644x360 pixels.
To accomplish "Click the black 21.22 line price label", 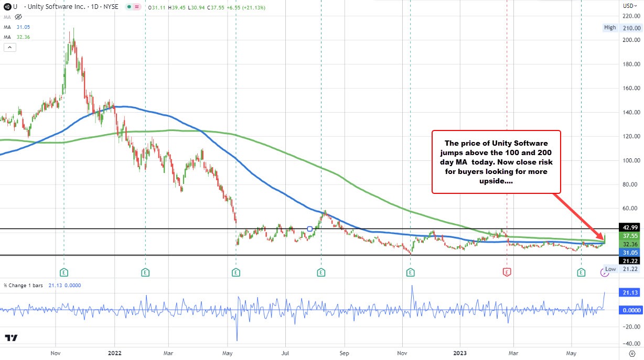I will coord(629,261).
